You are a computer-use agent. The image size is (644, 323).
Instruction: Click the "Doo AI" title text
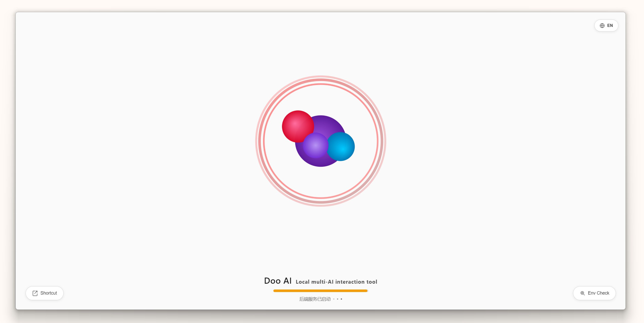coord(278,281)
